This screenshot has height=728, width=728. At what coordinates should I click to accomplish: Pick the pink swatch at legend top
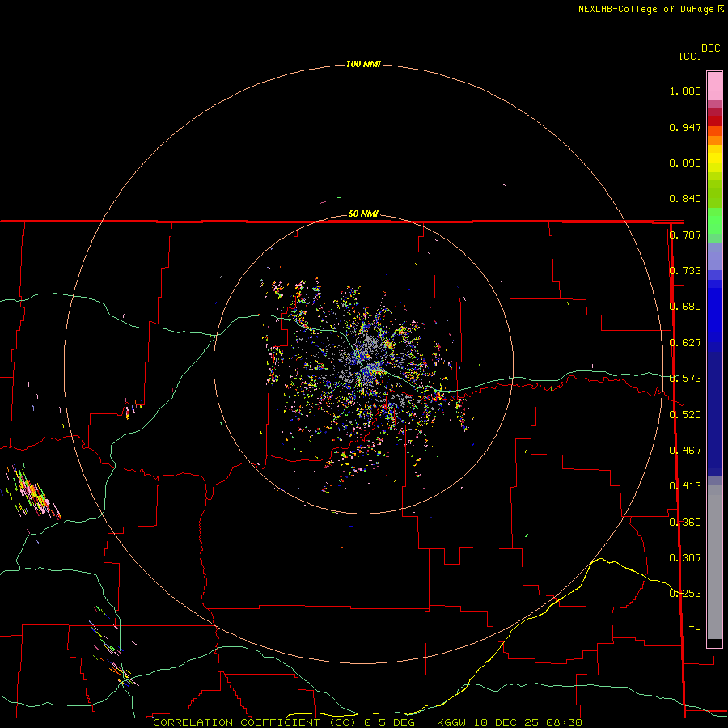pos(714,87)
